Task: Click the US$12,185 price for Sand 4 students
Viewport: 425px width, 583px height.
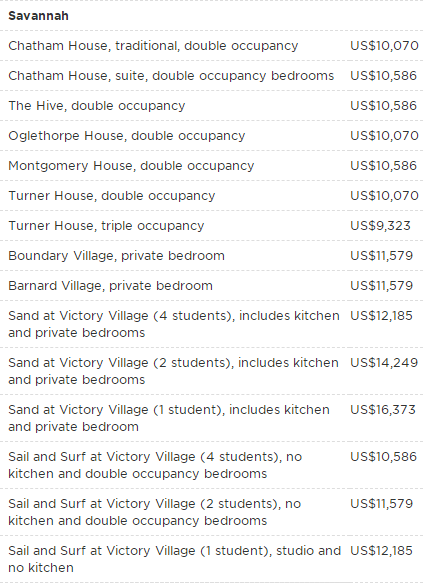Action: [x=381, y=316]
